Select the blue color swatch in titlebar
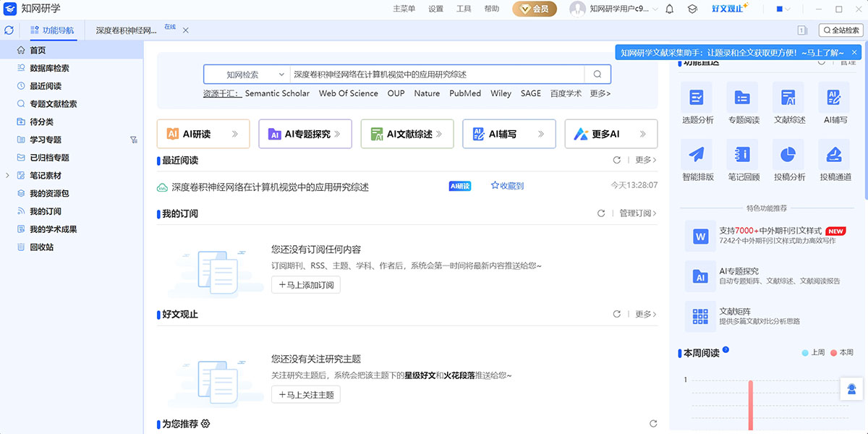 tap(780, 9)
